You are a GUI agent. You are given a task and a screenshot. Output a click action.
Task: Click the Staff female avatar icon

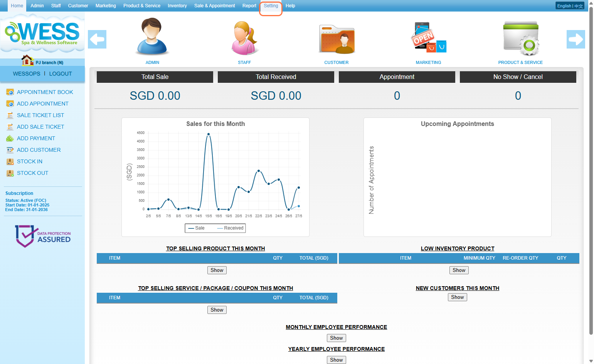[x=244, y=38]
